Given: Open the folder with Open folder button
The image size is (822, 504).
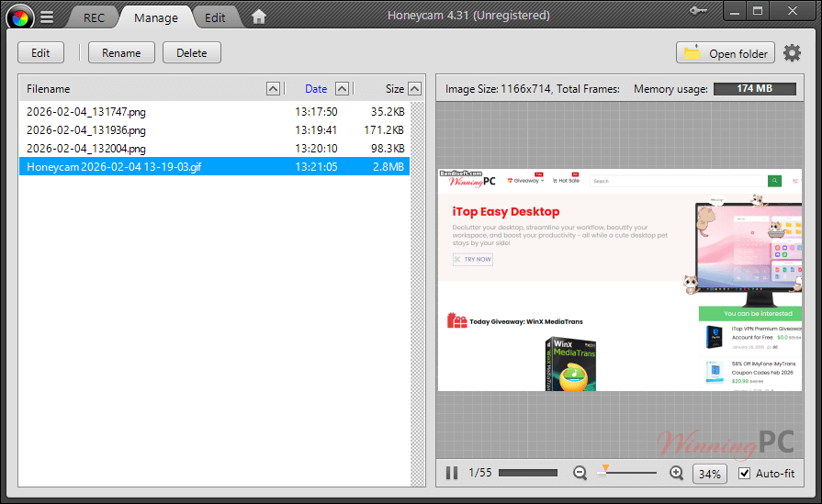Looking at the screenshot, I should pos(725,53).
